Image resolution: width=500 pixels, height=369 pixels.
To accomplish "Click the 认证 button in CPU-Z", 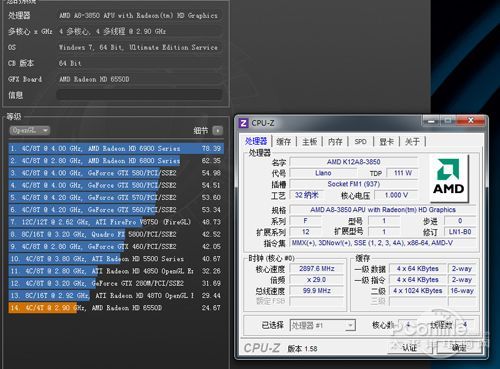I will (410, 348).
